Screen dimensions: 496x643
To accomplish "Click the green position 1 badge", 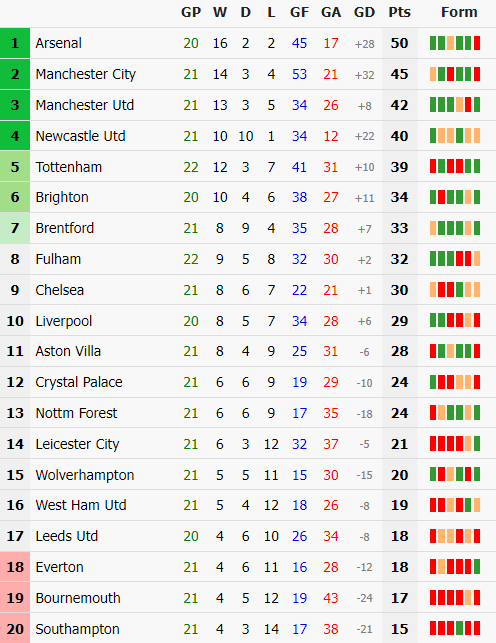I will click(15, 43).
